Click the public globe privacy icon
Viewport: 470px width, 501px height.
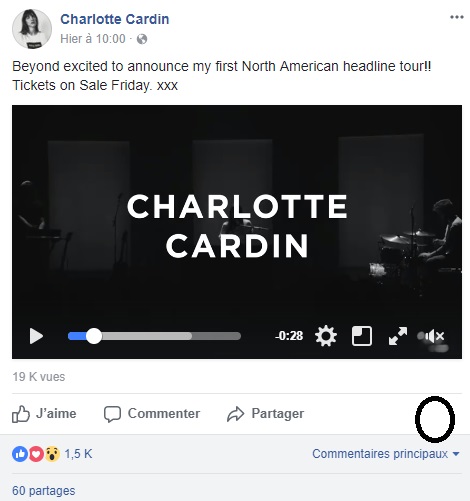(x=142, y=39)
